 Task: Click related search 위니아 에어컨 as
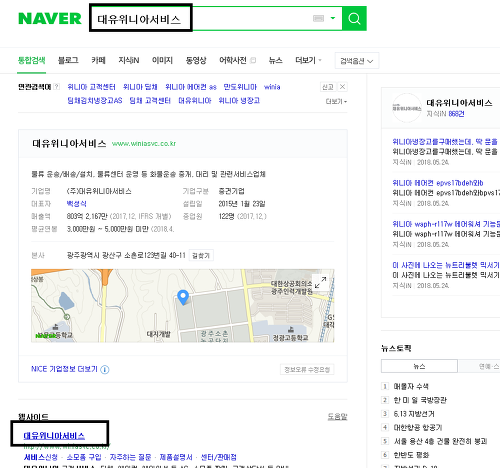pyautogui.click(x=191, y=87)
